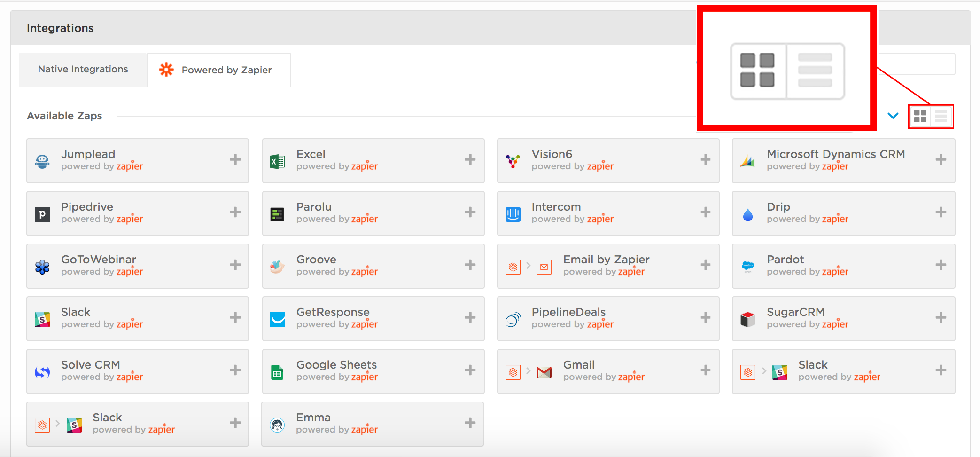
Task: Switch to grid view layout
Action: [921, 116]
